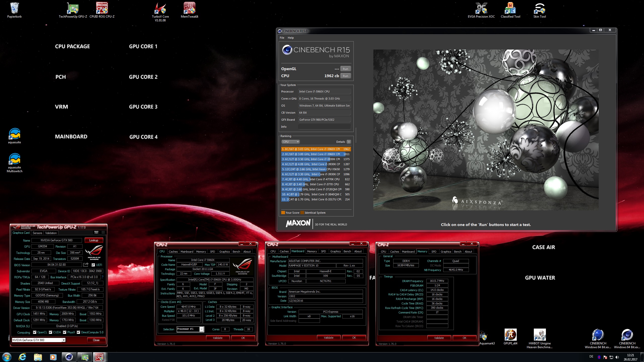Open the Classified Tool desktop icon
Image resolution: width=644 pixels, height=362 pixels.
point(510,10)
